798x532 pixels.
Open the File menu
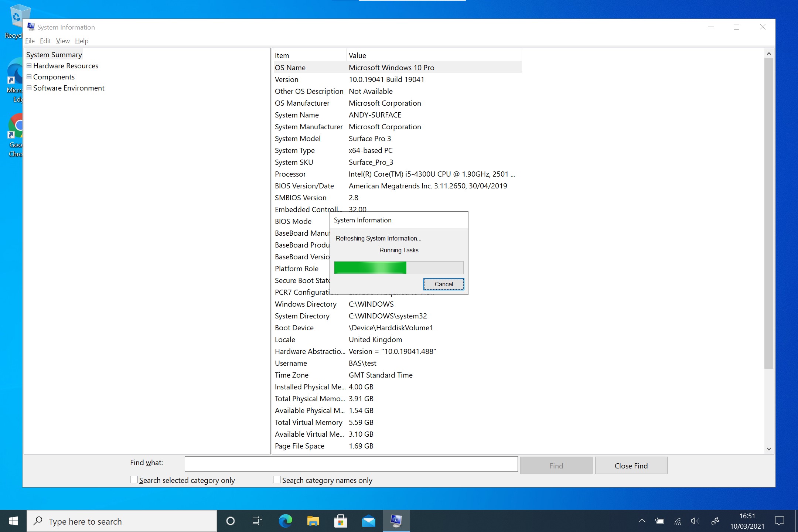(30, 41)
